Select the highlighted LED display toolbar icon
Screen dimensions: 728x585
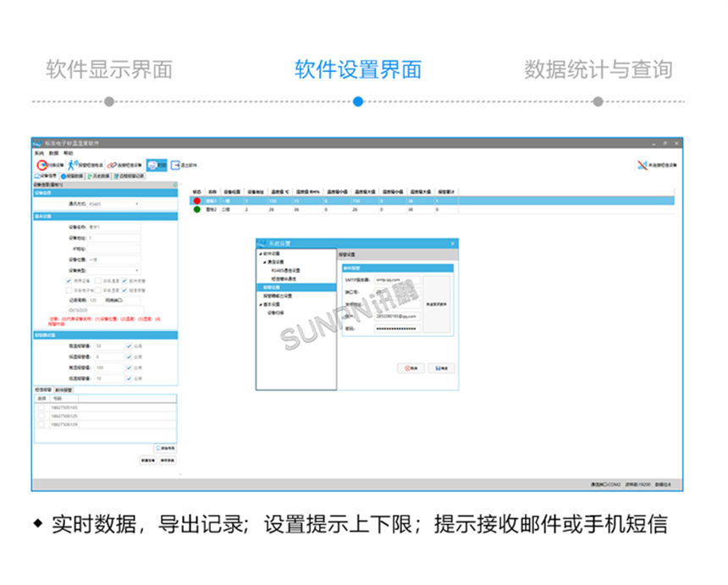tap(156, 164)
